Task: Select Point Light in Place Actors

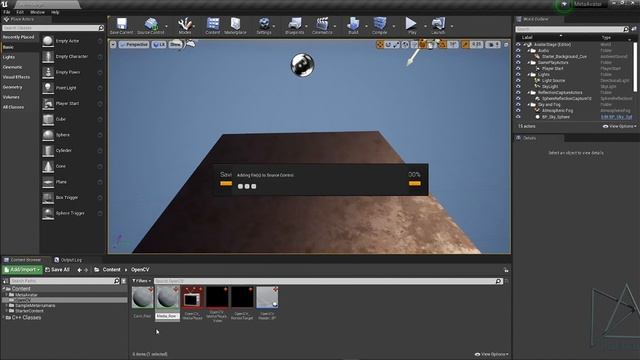Action: click(72, 88)
